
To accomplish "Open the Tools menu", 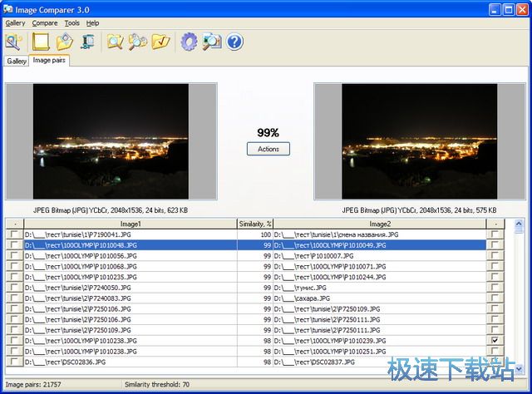I will coord(72,23).
